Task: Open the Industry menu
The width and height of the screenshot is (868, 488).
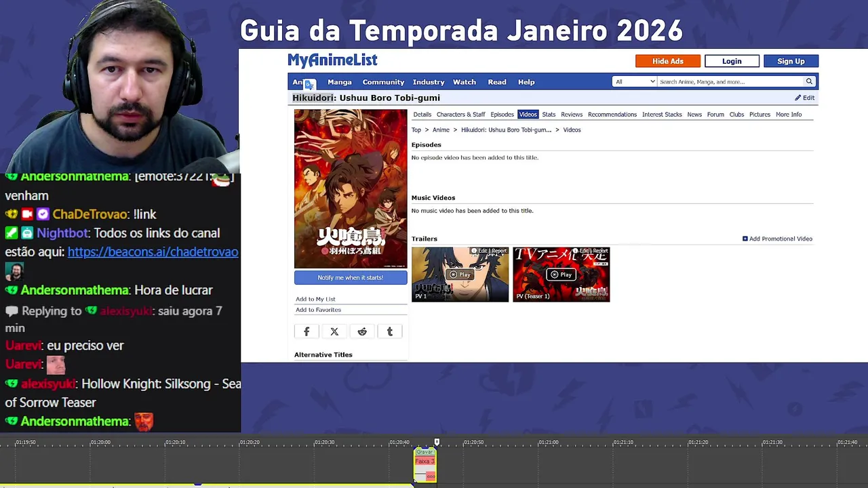Action: click(429, 82)
